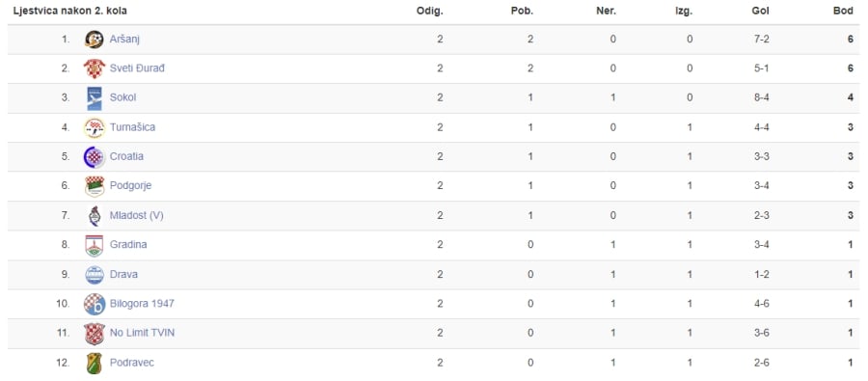868x381 pixels.
Task: Open the No Limit TVIN link
Action: point(143,333)
